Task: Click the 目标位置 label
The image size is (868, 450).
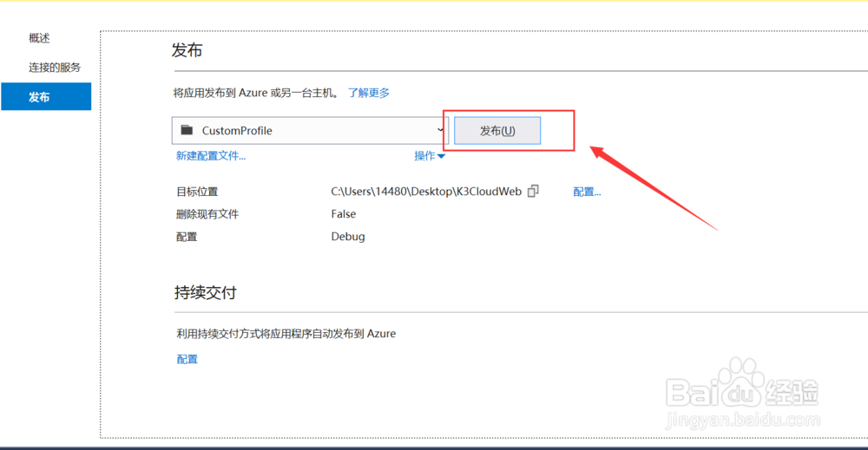Action: tap(197, 192)
